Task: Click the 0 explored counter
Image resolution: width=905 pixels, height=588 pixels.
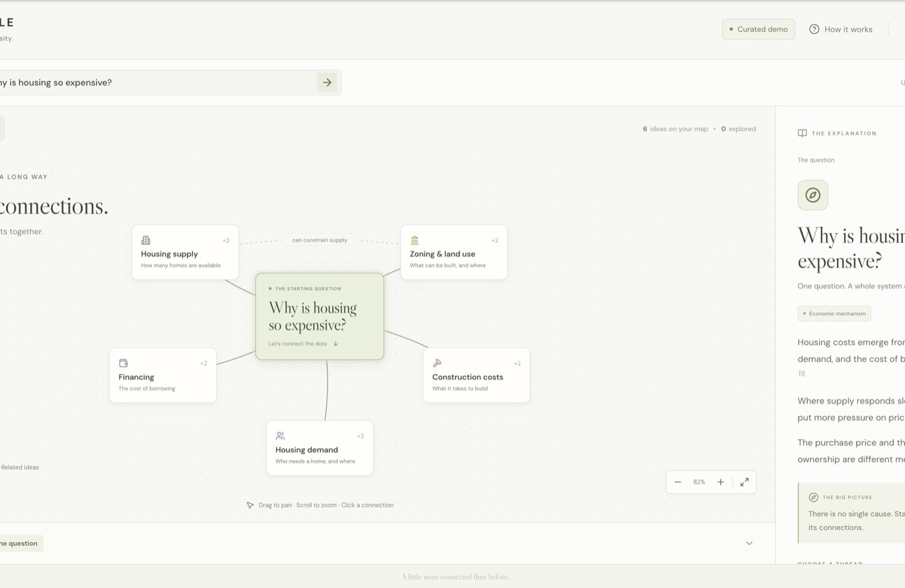Action: (x=738, y=129)
